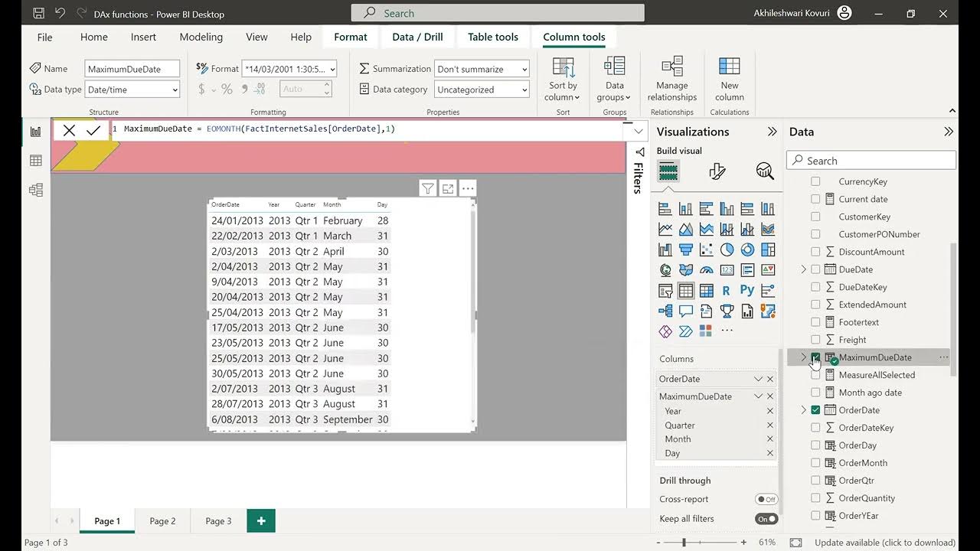Viewport: 980px width, 551px height.
Task: Open the Data / Drill ribbon tab
Action: pyautogui.click(x=417, y=37)
